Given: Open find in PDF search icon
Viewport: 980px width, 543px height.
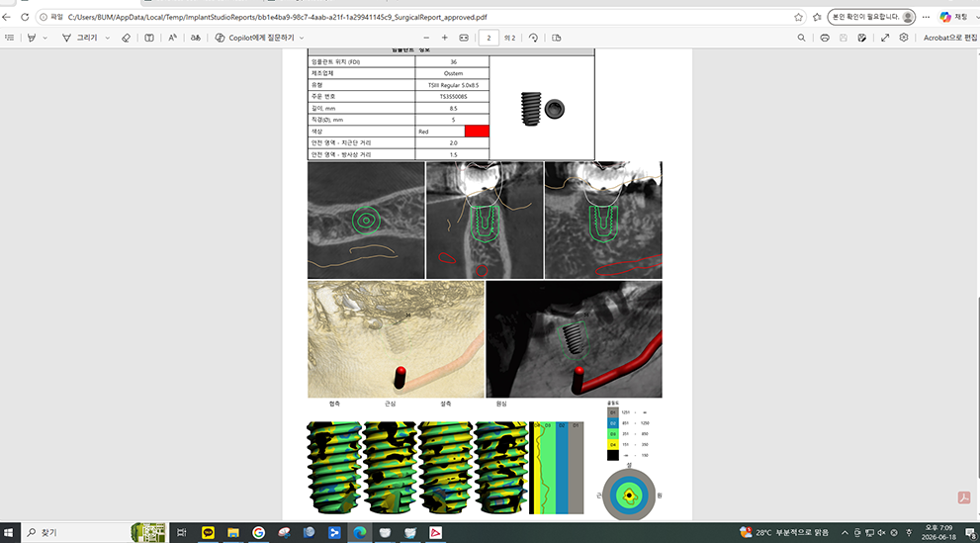Looking at the screenshot, I should click(x=801, y=38).
